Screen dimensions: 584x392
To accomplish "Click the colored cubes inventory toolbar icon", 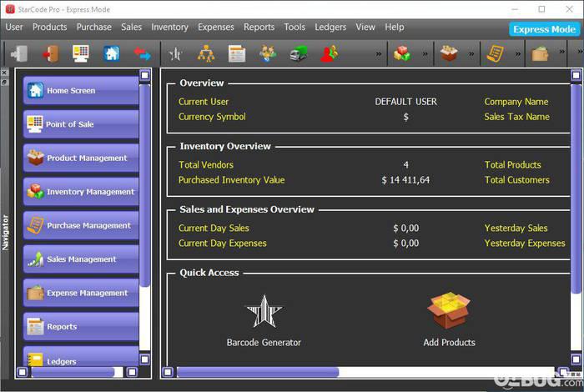I will click(402, 53).
